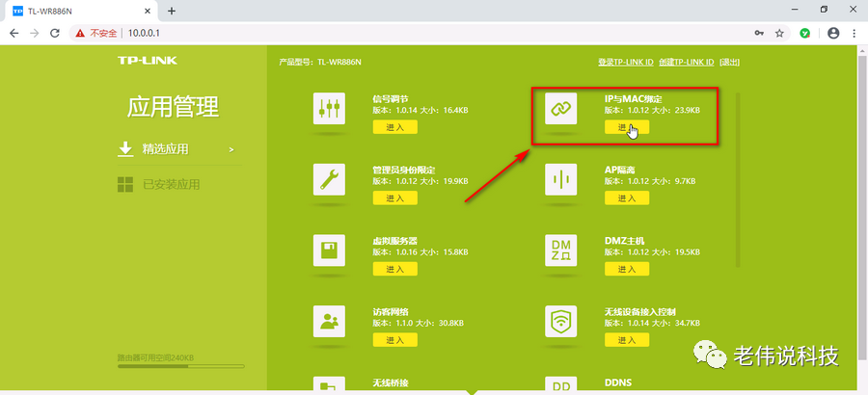Click 进入 button under 管理员身份限定
The width and height of the screenshot is (868, 395).
pyautogui.click(x=394, y=198)
